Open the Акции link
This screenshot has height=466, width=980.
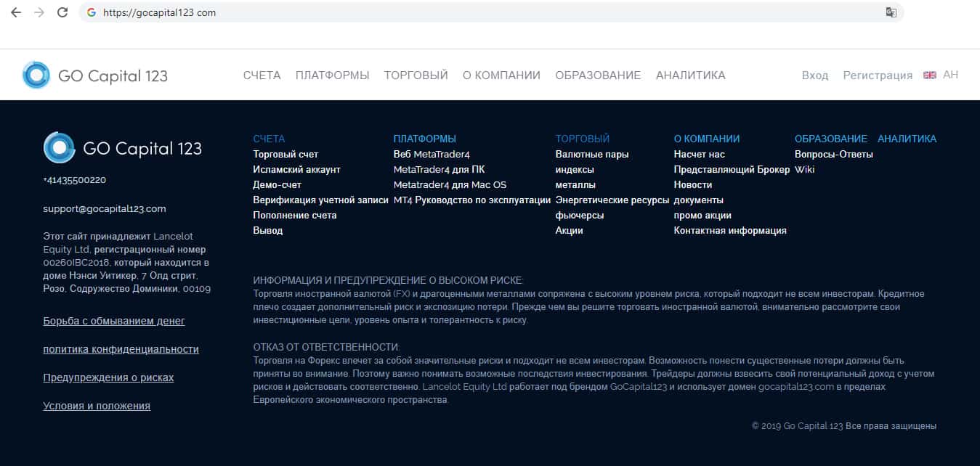(x=569, y=230)
